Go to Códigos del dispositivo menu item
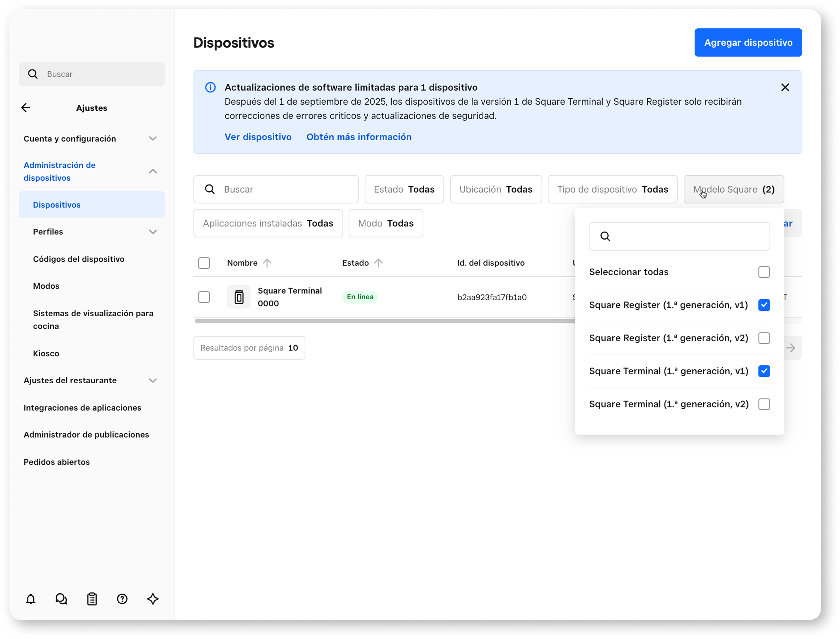840x639 pixels. [79, 259]
